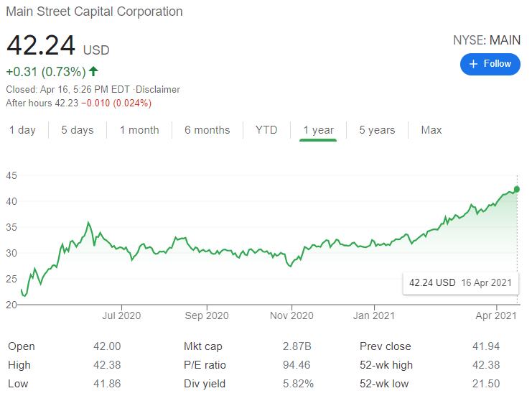Click the Apr 2021 axis label

point(495,315)
